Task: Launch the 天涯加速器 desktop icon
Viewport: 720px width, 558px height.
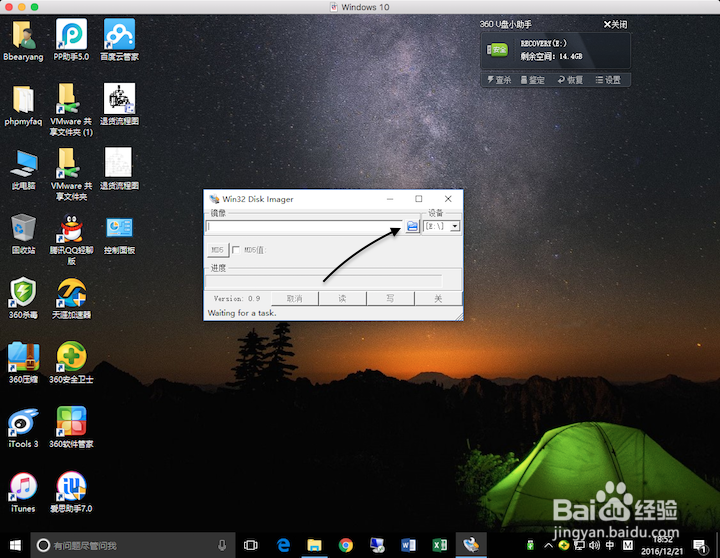Action: point(71,299)
